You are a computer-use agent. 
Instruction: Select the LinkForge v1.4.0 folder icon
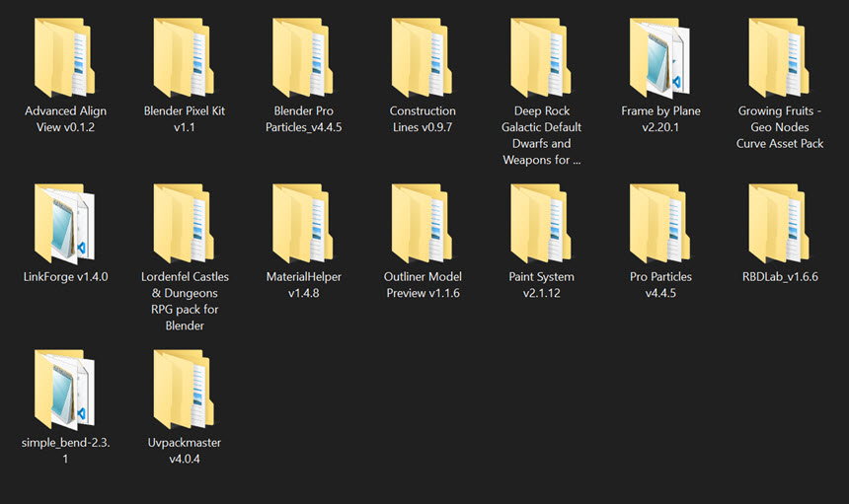coord(64,223)
